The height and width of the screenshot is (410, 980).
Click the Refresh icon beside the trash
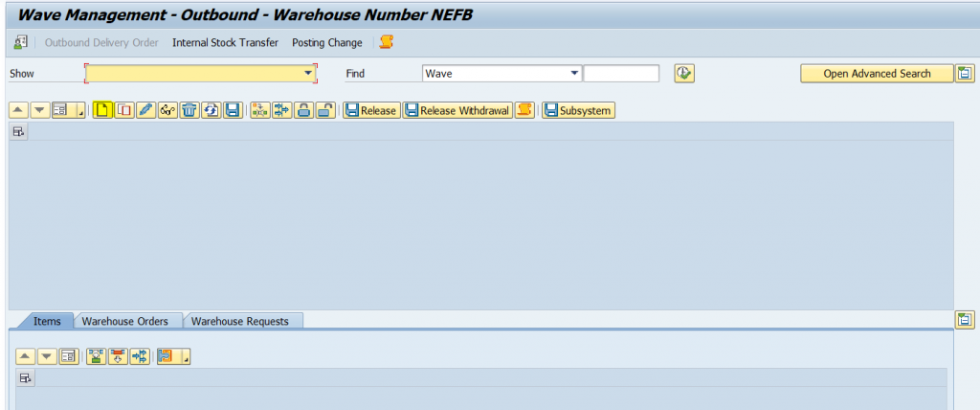click(212, 111)
